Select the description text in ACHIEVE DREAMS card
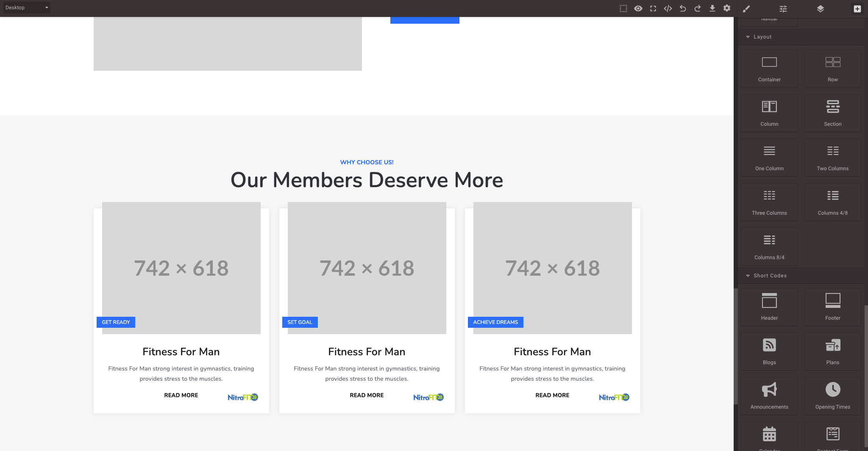 pos(552,374)
